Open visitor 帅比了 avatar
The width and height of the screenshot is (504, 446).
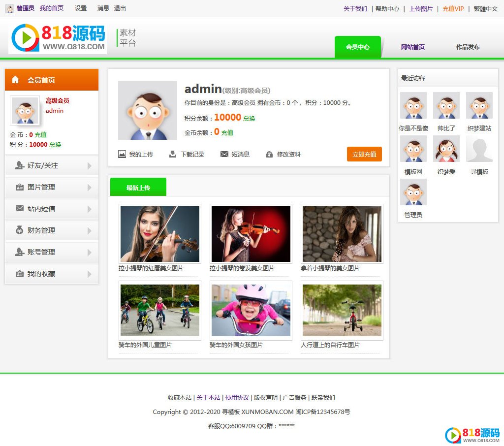446,105
